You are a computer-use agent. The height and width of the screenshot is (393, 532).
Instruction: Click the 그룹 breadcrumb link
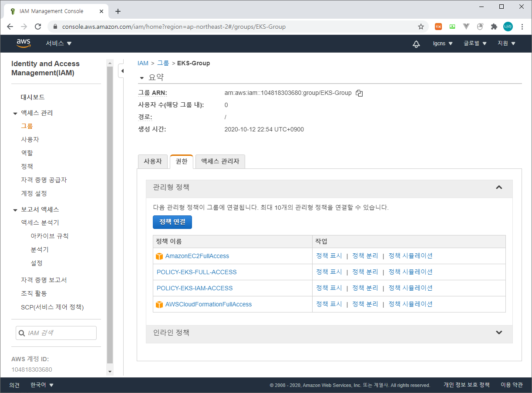pyautogui.click(x=163, y=63)
